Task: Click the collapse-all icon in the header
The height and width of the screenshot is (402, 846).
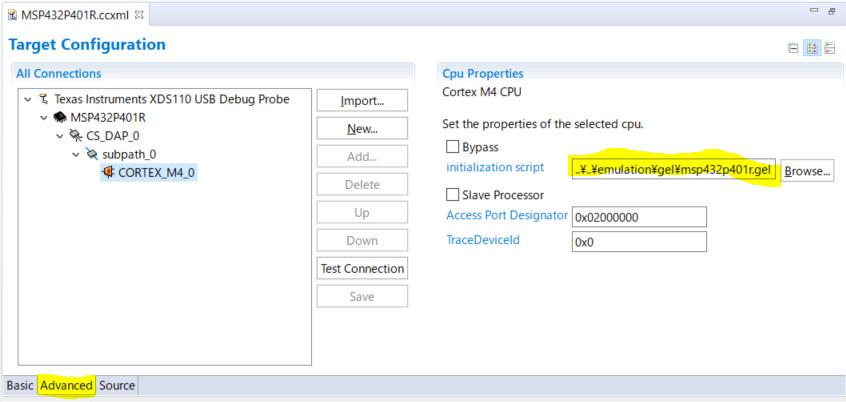Action: pos(794,47)
